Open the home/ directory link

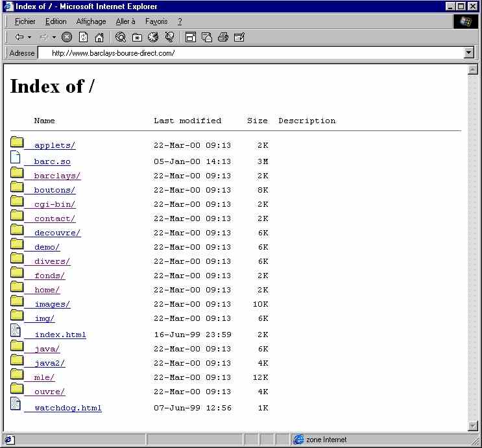[x=47, y=290]
